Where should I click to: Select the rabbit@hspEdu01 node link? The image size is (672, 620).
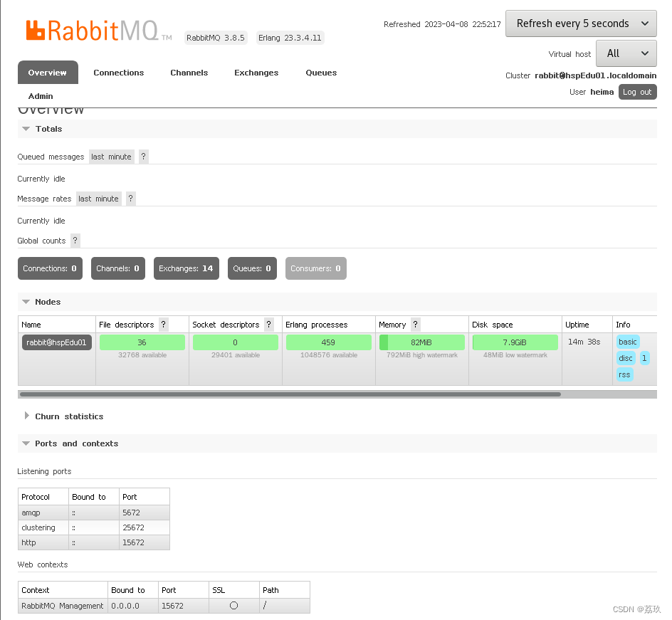click(x=56, y=342)
